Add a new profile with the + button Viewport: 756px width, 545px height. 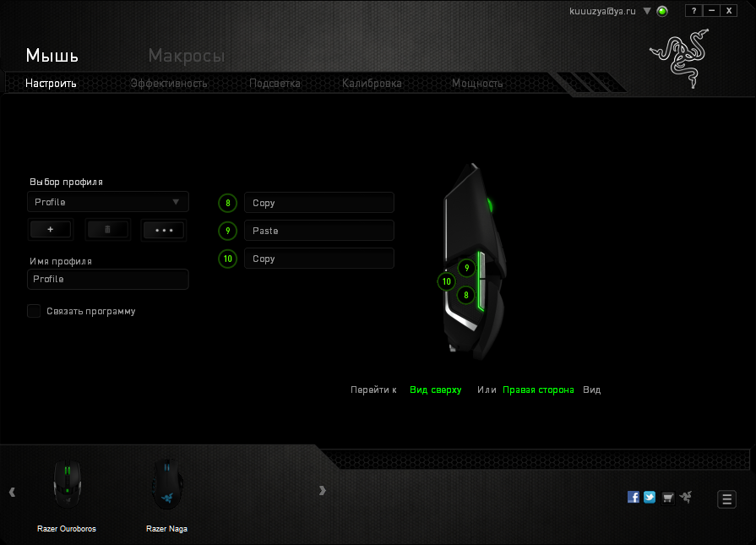coord(51,229)
